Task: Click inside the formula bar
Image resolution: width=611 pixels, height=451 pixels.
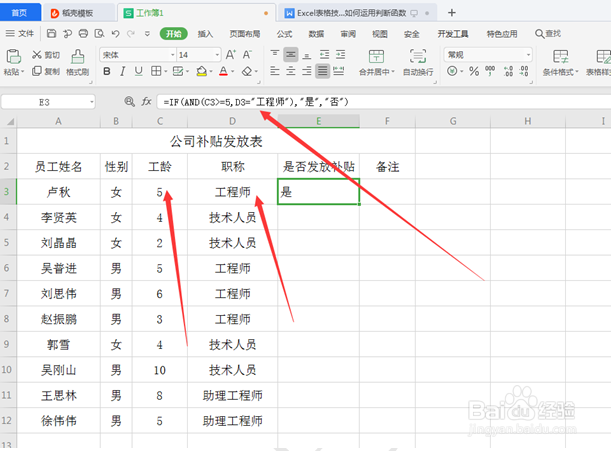Action: (383, 102)
